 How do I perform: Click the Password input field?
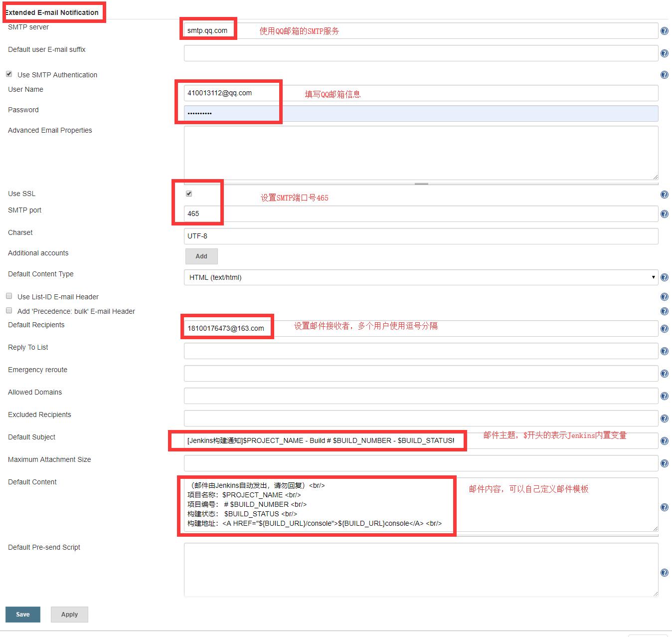(x=421, y=113)
